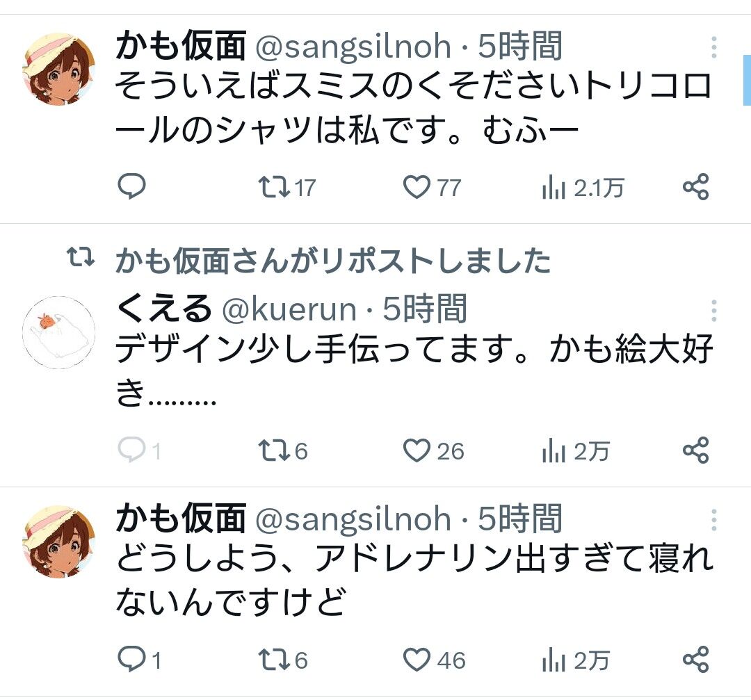Like くえる's tweet with 26 likes

click(417, 451)
